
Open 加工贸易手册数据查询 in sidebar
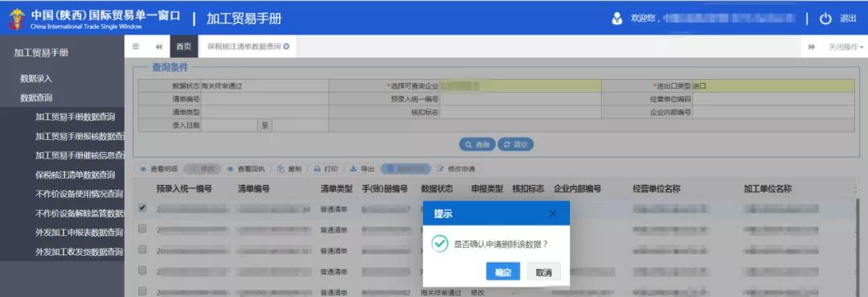coord(75,117)
